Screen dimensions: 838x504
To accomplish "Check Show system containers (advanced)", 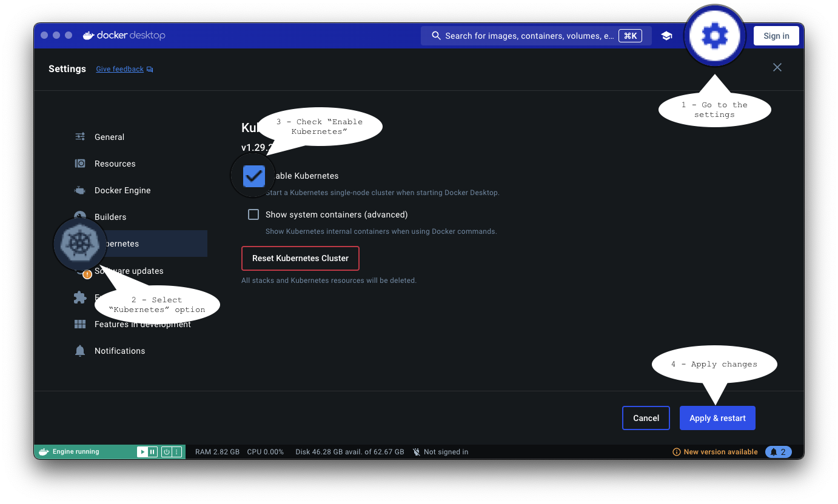I will point(253,214).
